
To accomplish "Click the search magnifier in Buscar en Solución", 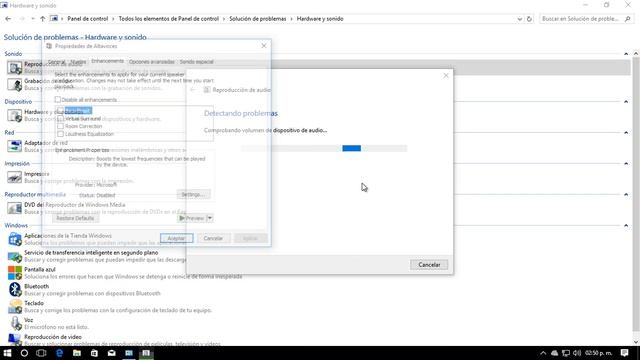I will tap(627, 19).
